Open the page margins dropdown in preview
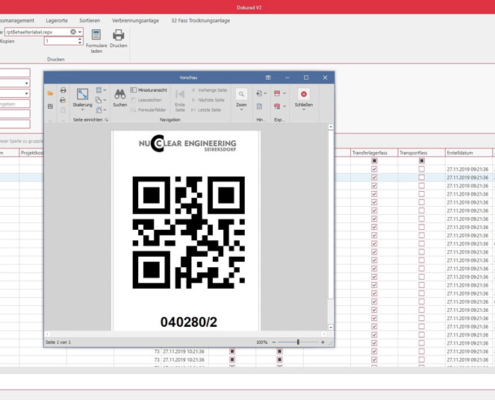 pos(101,90)
